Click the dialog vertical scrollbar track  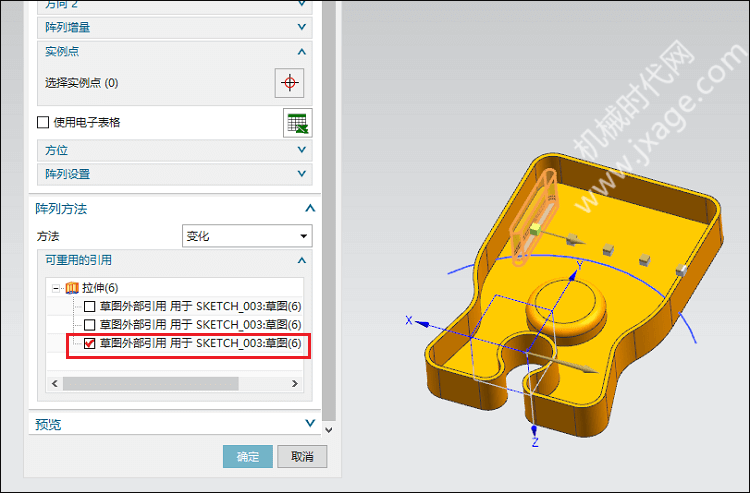329,210
